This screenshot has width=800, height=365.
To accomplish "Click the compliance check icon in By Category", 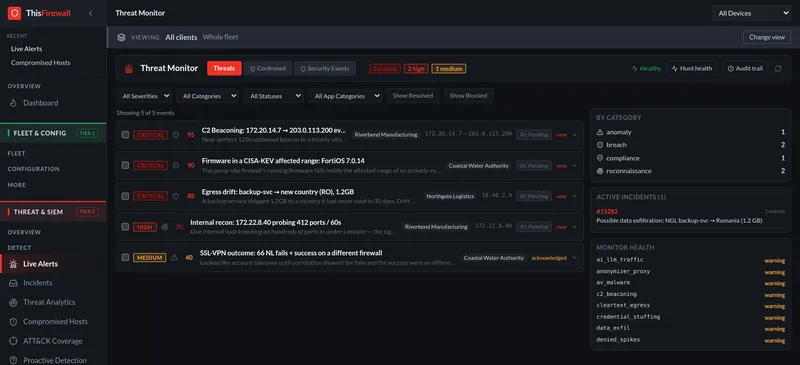I will (x=600, y=158).
